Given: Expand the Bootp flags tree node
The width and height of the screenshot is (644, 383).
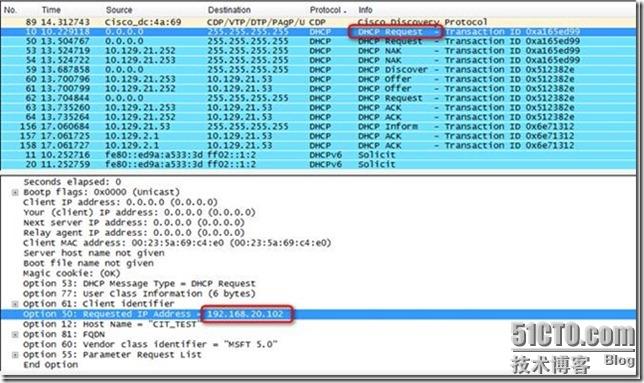Looking at the screenshot, I should [x=15, y=192].
